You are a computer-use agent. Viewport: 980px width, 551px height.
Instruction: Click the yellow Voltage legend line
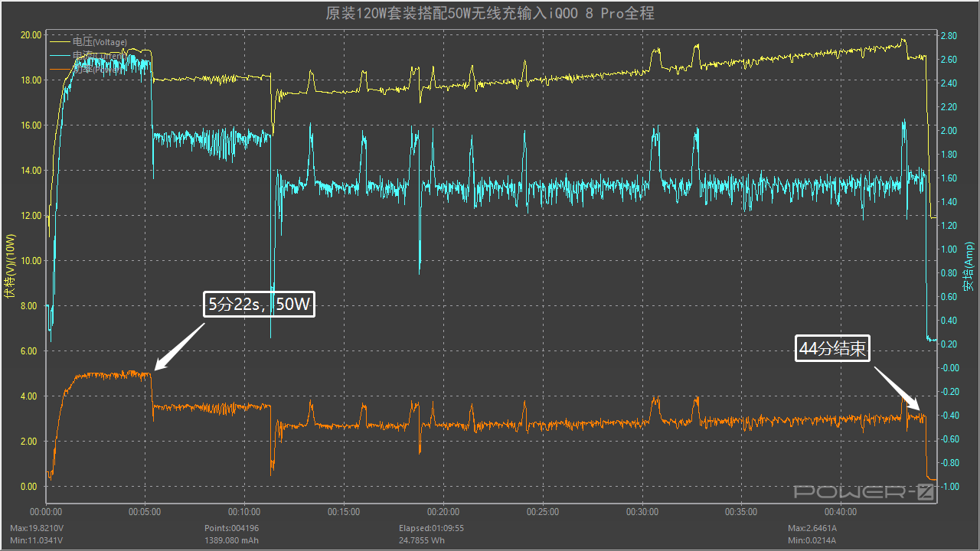click(x=60, y=42)
